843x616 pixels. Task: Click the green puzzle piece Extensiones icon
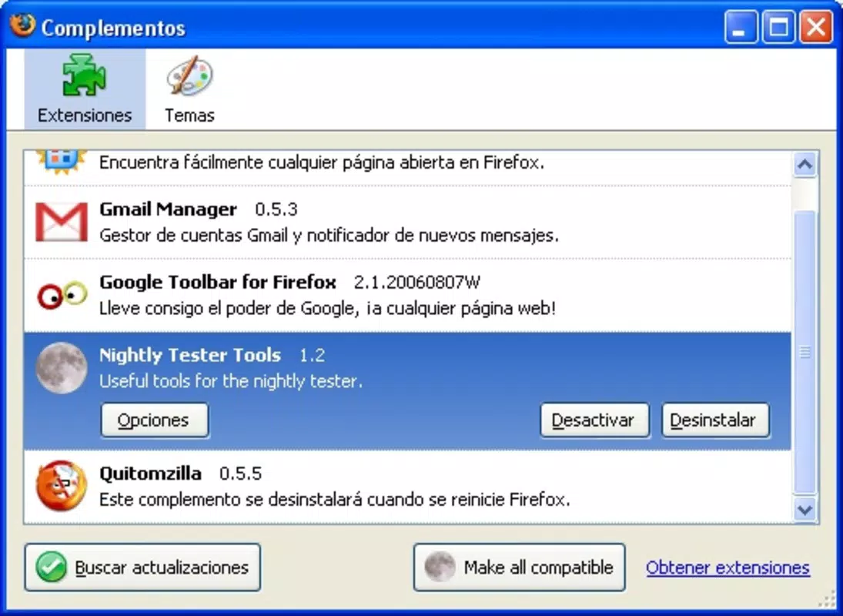[85, 75]
